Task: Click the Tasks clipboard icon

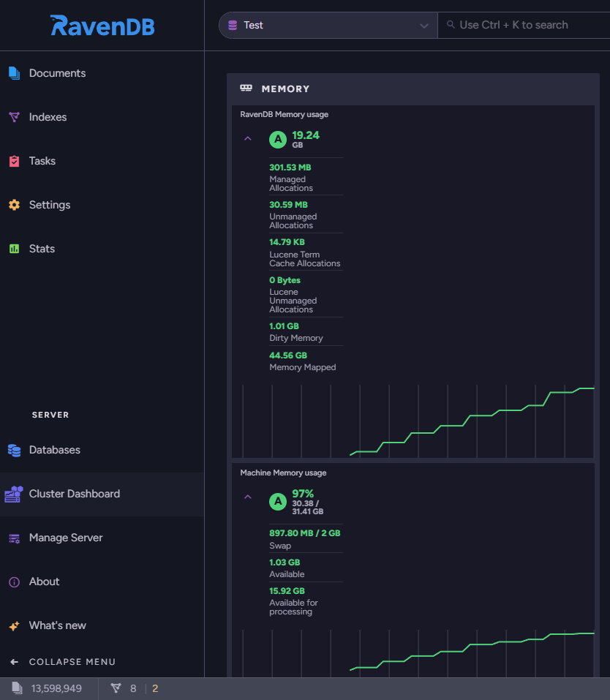Action: [x=15, y=161]
